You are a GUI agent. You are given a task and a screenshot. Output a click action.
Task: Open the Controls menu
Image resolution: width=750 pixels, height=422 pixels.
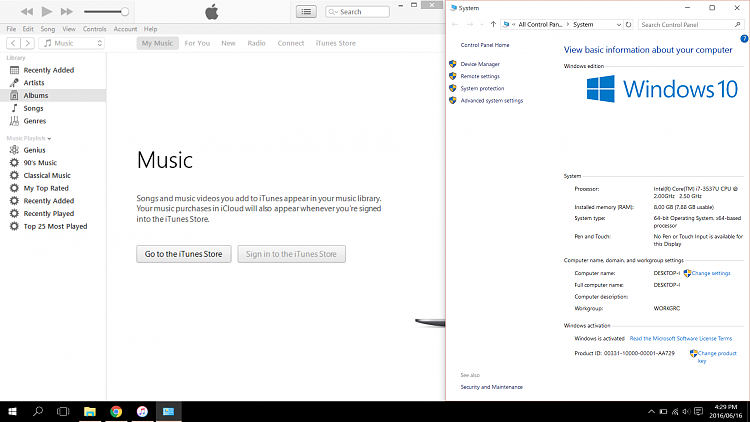click(x=94, y=29)
